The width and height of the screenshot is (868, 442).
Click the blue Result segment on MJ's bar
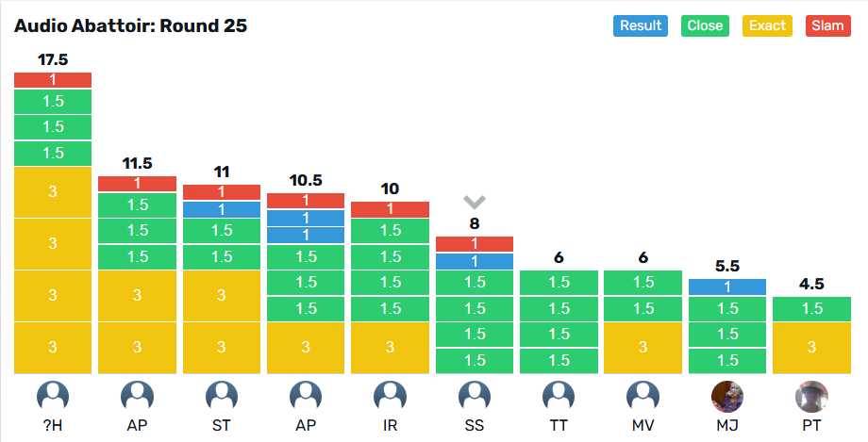(x=727, y=286)
